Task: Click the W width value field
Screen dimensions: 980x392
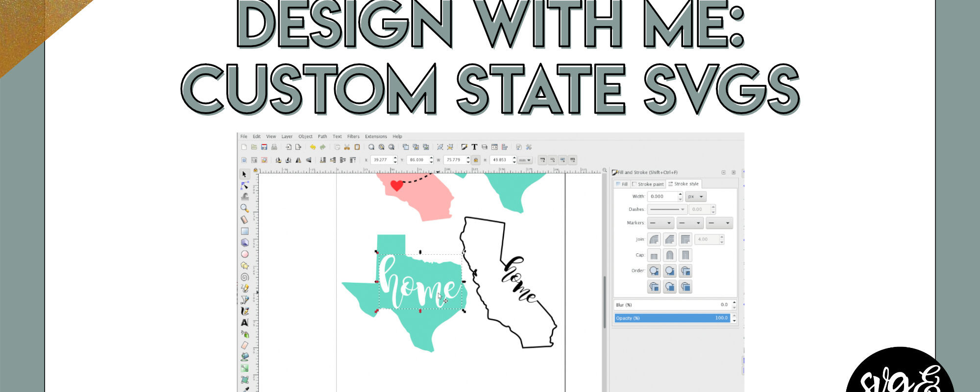Action: pyautogui.click(x=454, y=160)
